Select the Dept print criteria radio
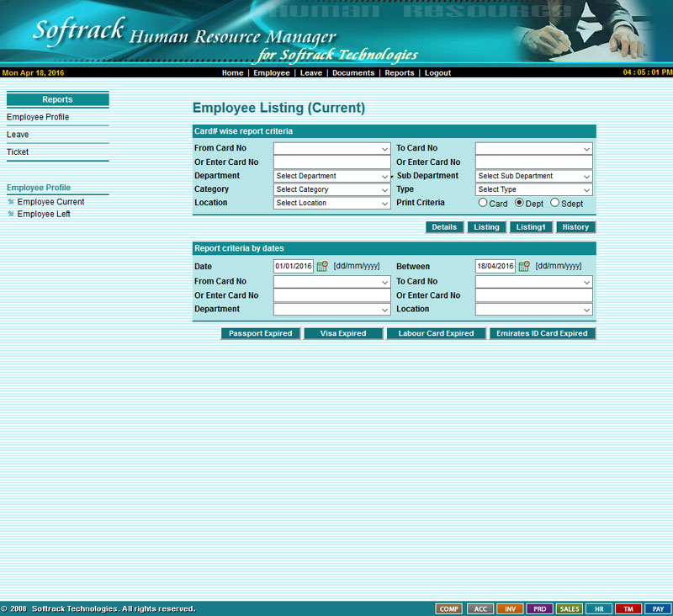The image size is (673, 616). tap(519, 203)
